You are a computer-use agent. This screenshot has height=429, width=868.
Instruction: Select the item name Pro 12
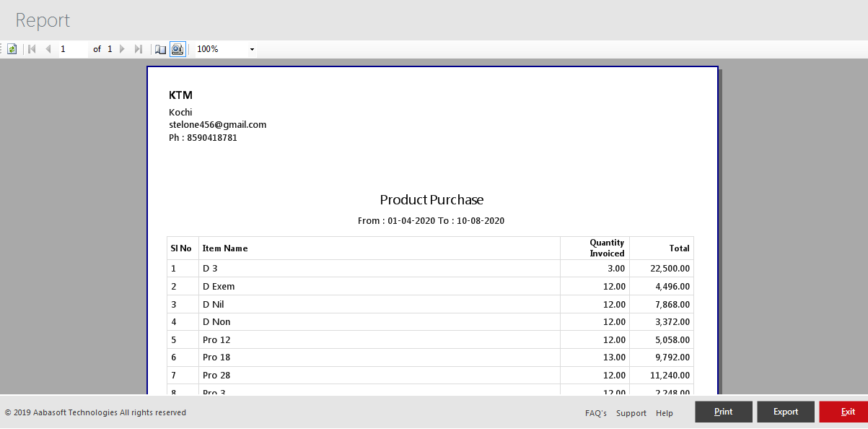[x=216, y=340]
